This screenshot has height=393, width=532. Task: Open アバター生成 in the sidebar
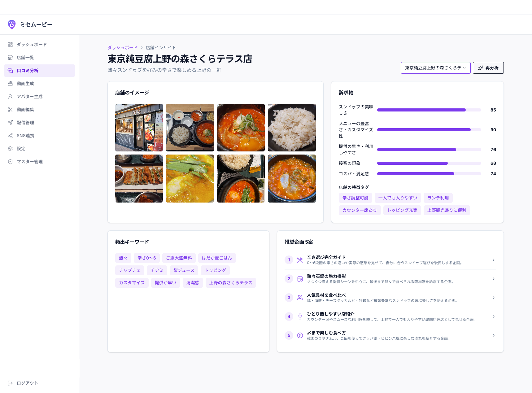click(x=39, y=97)
